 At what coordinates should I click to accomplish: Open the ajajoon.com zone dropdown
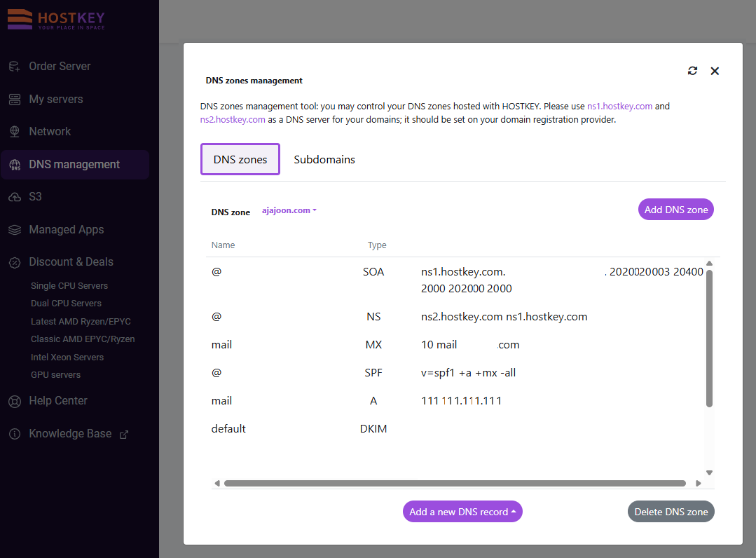[x=289, y=210]
